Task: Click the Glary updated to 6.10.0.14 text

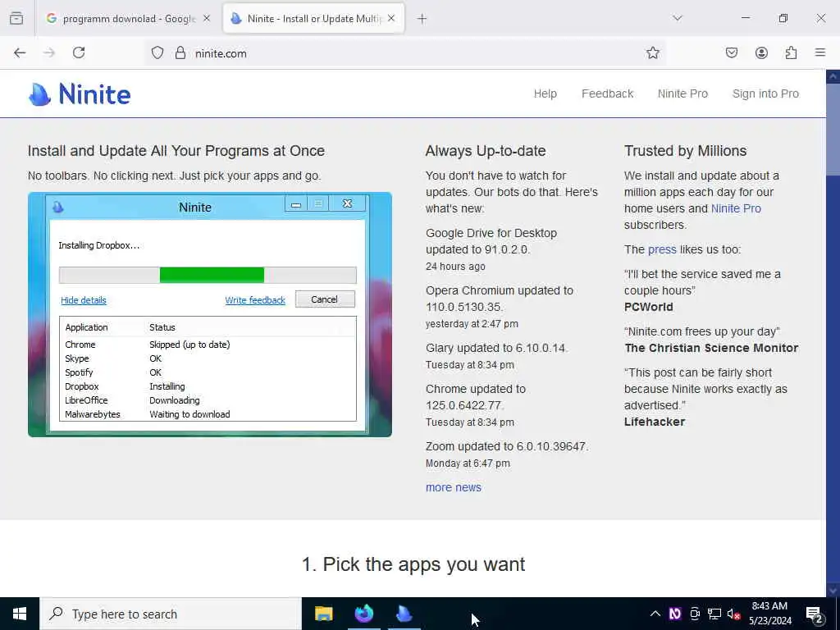Action: click(x=496, y=348)
